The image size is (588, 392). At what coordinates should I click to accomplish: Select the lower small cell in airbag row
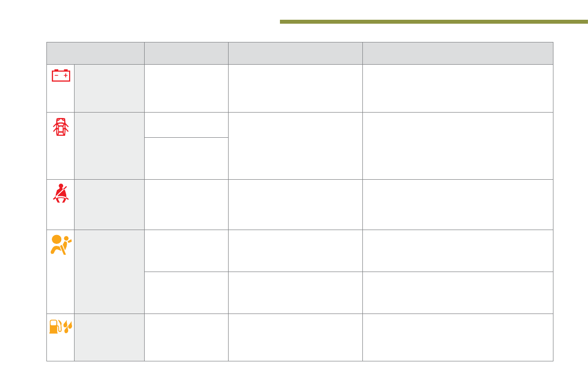[186, 292]
